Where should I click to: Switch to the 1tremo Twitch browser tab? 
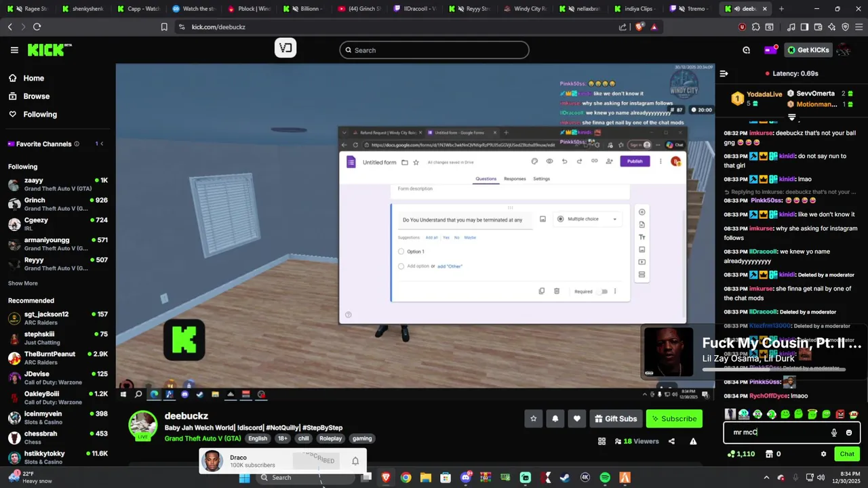(690, 9)
